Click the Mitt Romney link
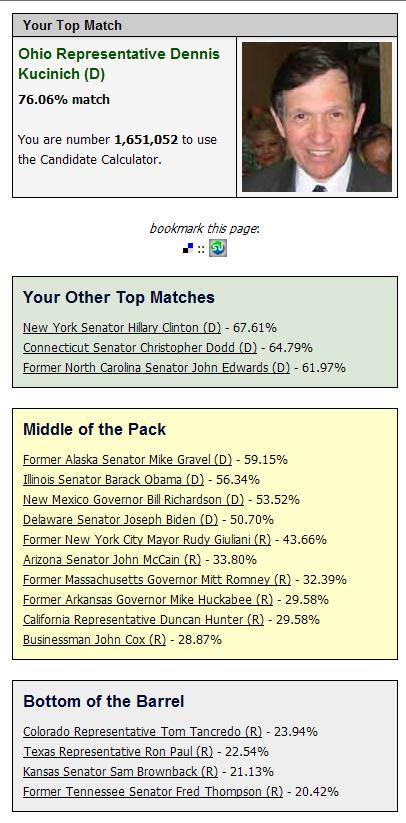This screenshot has height=823, width=406. click(x=157, y=579)
